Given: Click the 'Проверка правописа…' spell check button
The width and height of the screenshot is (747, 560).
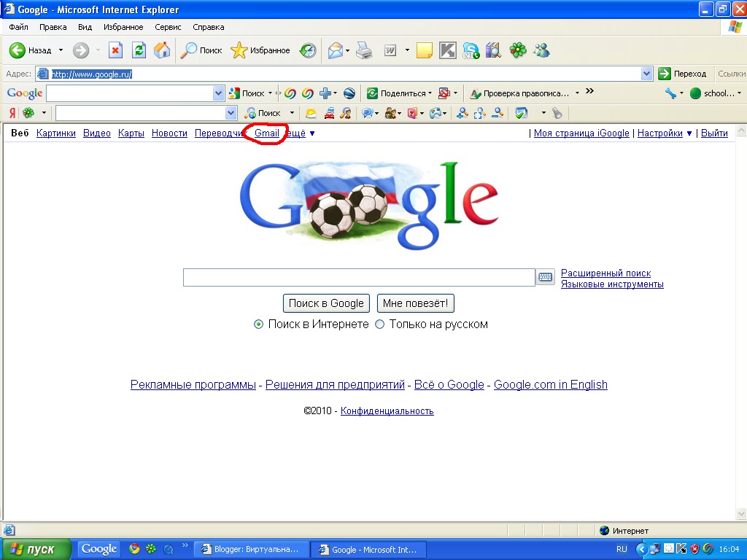Looking at the screenshot, I should tap(519, 93).
